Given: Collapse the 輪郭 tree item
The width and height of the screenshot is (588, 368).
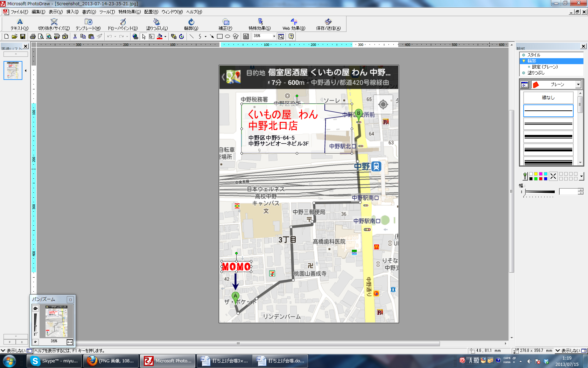Looking at the screenshot, I should pos(524,61).
